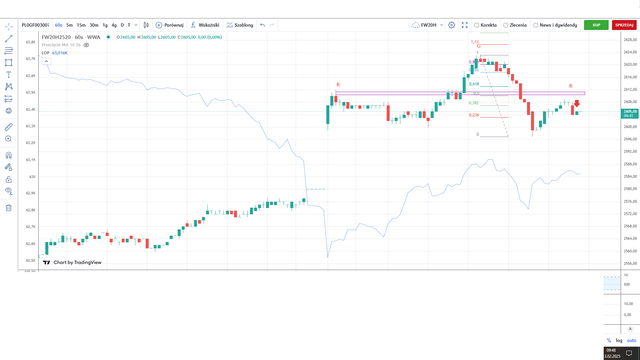Select the 1g hourly interval
640x360 pixels.
105,25
